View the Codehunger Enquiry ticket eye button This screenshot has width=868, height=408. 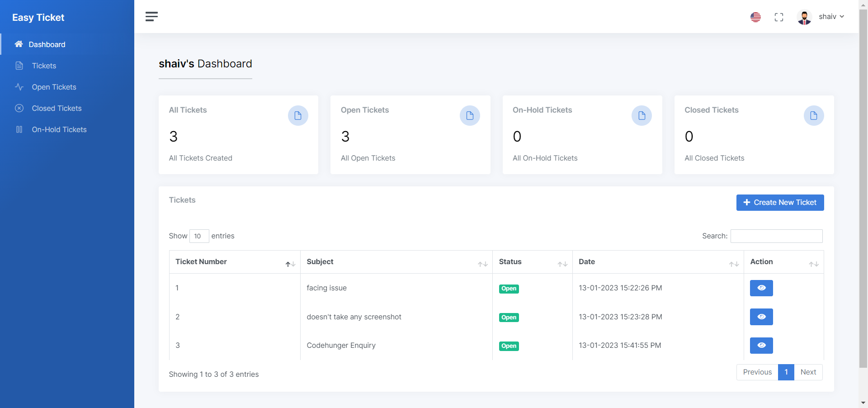[761, 346]
